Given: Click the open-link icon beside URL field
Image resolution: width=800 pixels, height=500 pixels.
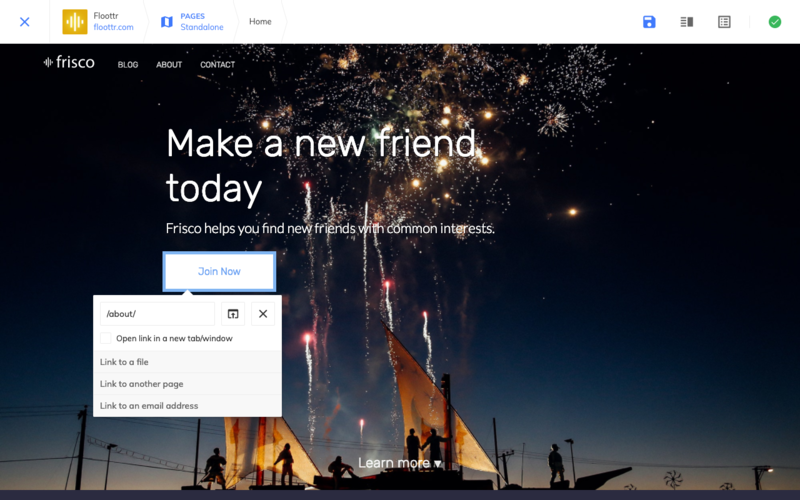Looking at the screenshot, I should coord(233,314).
